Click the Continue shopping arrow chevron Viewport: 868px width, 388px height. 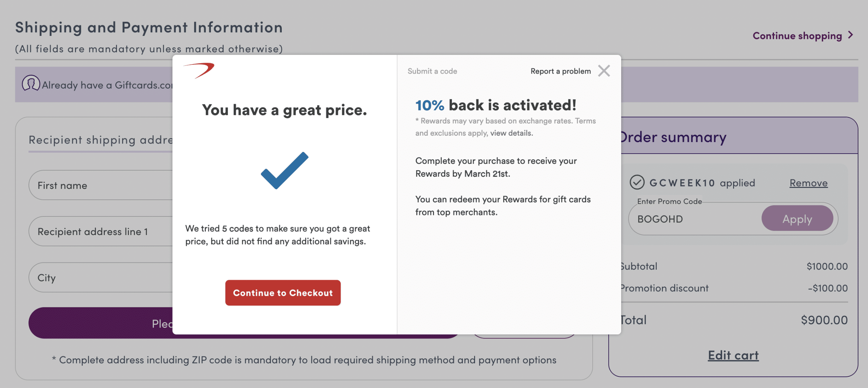(851, 35)
